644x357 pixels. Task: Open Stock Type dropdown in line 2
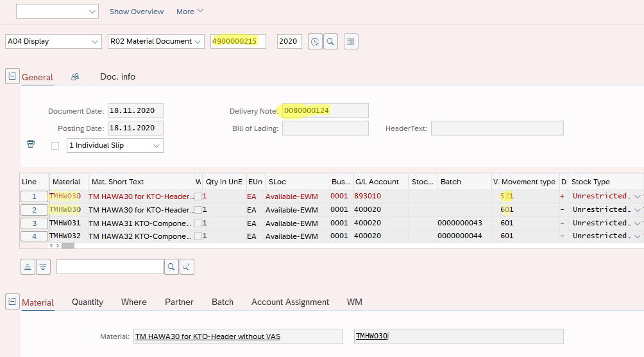tap(637, 210)
